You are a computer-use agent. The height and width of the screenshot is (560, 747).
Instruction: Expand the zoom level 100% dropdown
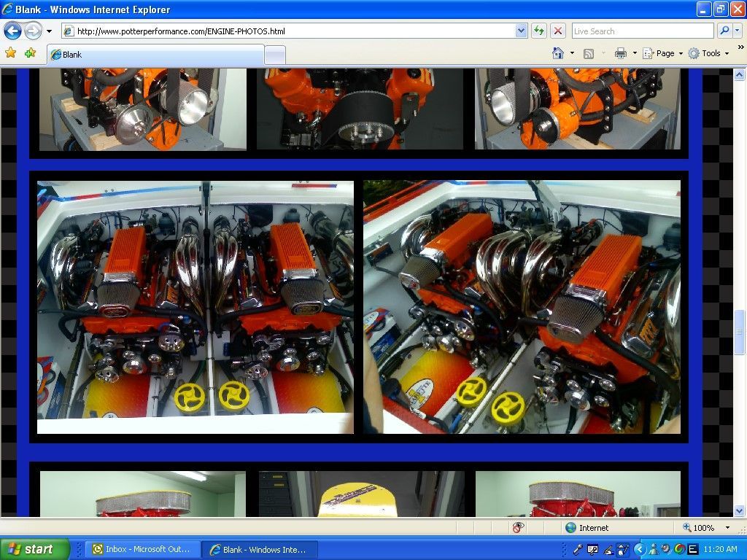coord(727,527)
